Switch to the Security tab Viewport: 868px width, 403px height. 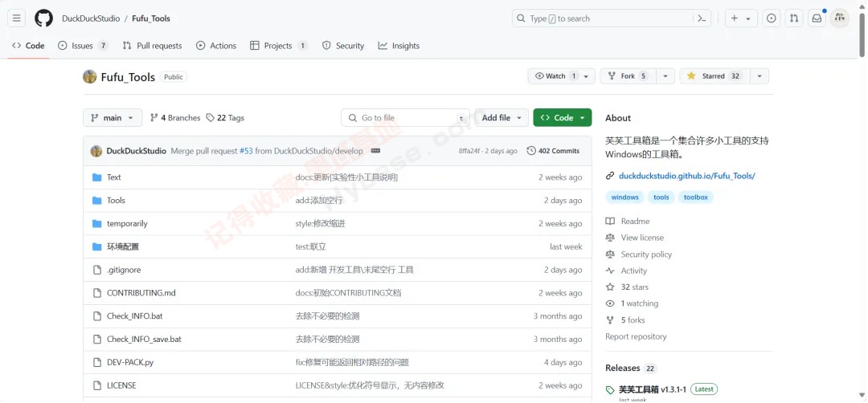coord(343,46)
